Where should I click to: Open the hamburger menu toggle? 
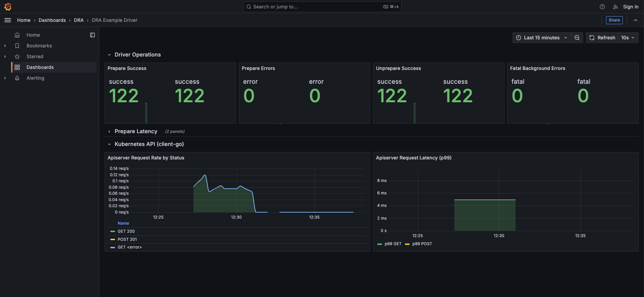[x=8, y=20]
